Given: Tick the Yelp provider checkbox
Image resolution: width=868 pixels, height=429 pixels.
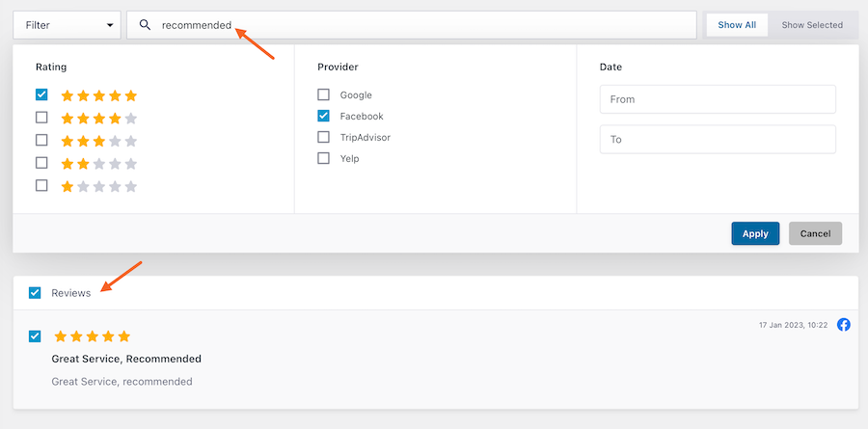Looking at the screenshot, I should pos(324,158).
